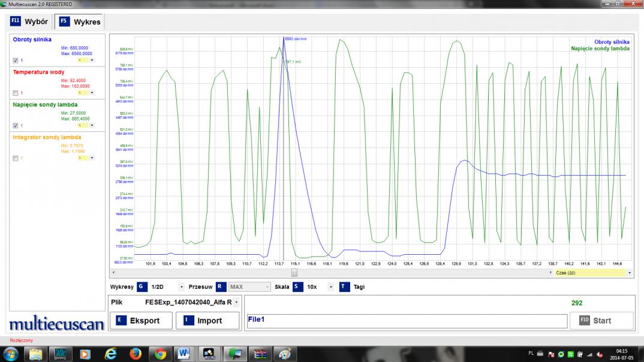Click the S key icon beside Skala

(x=297, y=287)
